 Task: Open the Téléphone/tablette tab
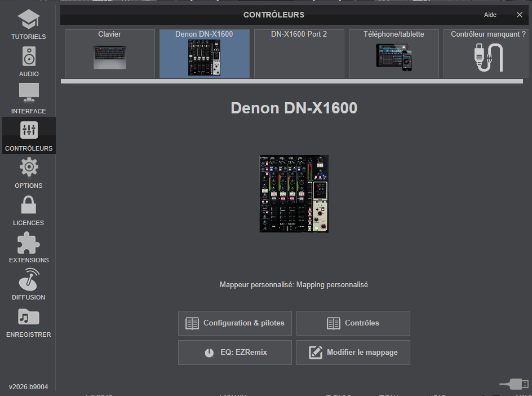(x=393, y=54)
